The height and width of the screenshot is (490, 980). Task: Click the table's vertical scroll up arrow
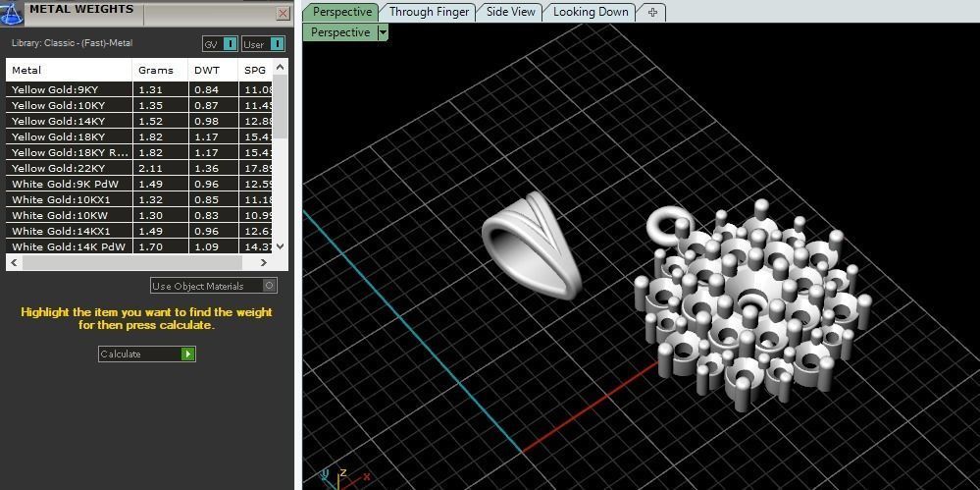[x=280, y=67]
